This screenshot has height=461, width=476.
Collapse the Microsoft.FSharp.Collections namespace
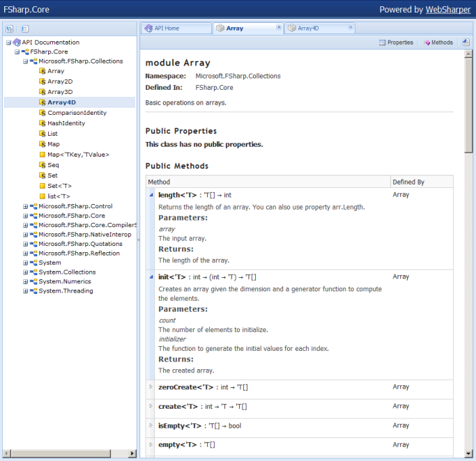[26, 61]
